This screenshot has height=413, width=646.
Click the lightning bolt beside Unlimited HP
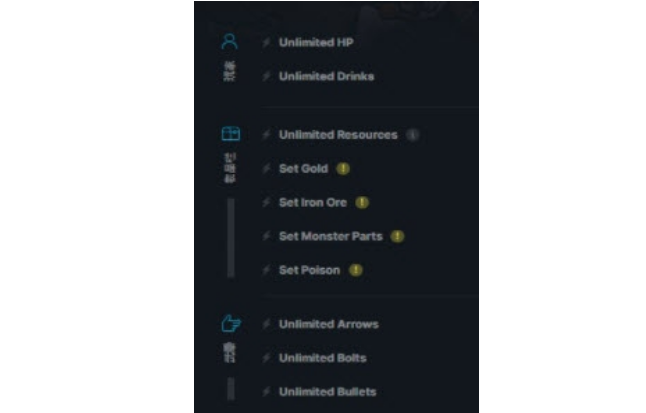pyautogui.click(x=266, y=43)
